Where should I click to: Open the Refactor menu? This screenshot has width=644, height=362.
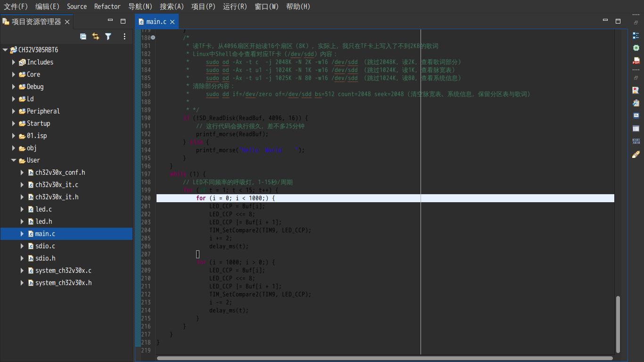(x=107, y=7)
